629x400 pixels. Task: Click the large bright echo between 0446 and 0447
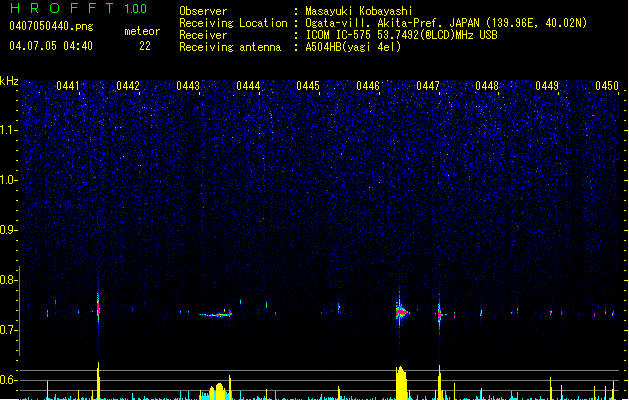(401, 311)
